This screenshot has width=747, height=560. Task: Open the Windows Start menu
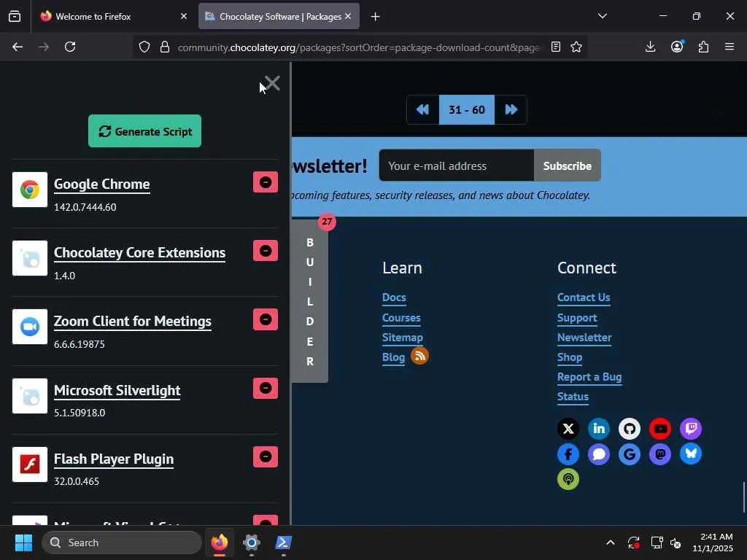click(23, 542)
